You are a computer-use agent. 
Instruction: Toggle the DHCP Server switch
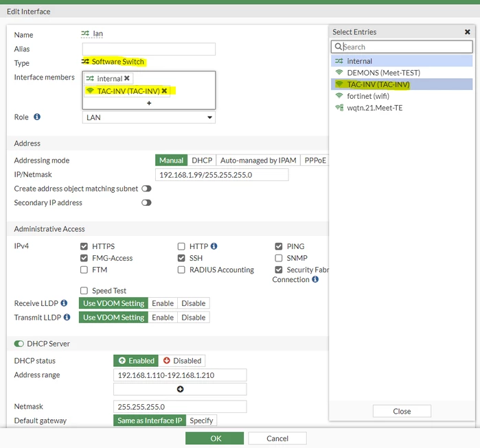point(19,344)
